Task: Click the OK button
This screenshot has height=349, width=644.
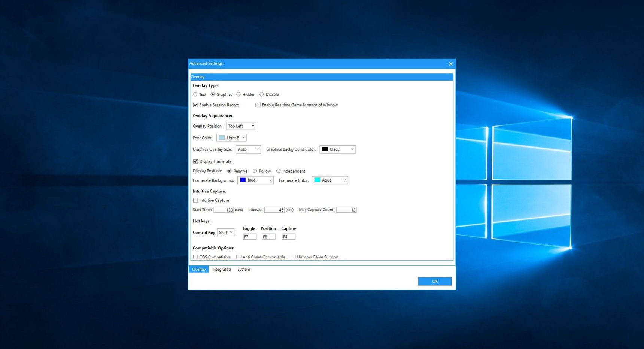Action: (435, 281)
